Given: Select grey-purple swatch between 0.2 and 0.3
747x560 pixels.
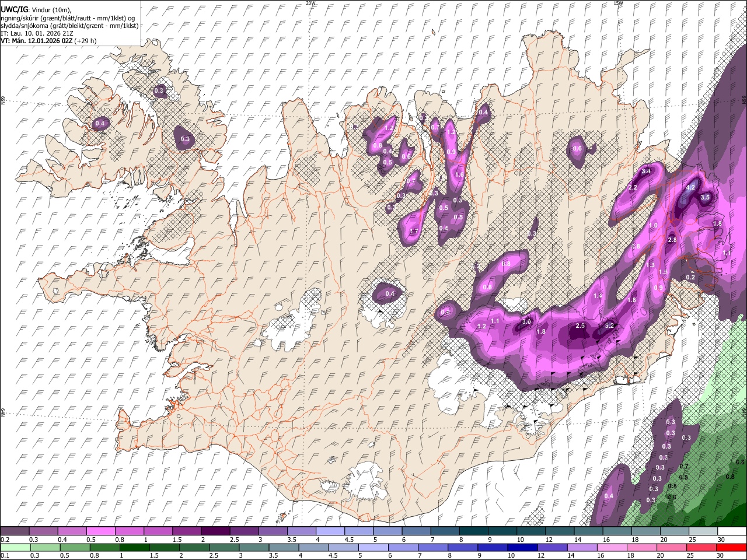Looking at the screenshot, I should tap(15, 531).
